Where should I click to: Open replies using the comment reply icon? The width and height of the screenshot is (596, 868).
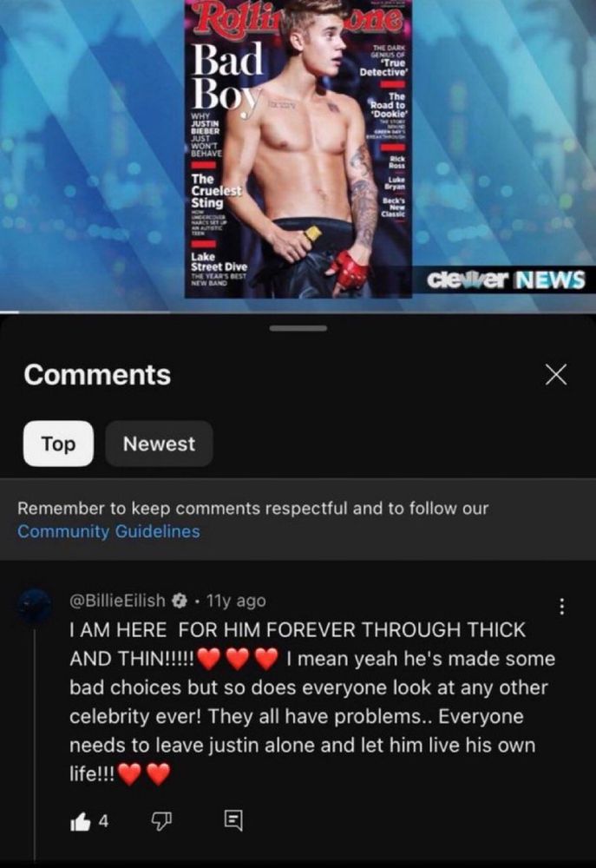(233, 820)
